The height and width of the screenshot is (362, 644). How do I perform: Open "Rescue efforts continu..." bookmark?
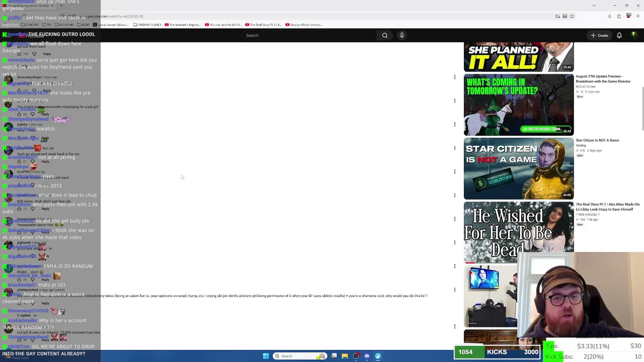[x=304, y=25]
